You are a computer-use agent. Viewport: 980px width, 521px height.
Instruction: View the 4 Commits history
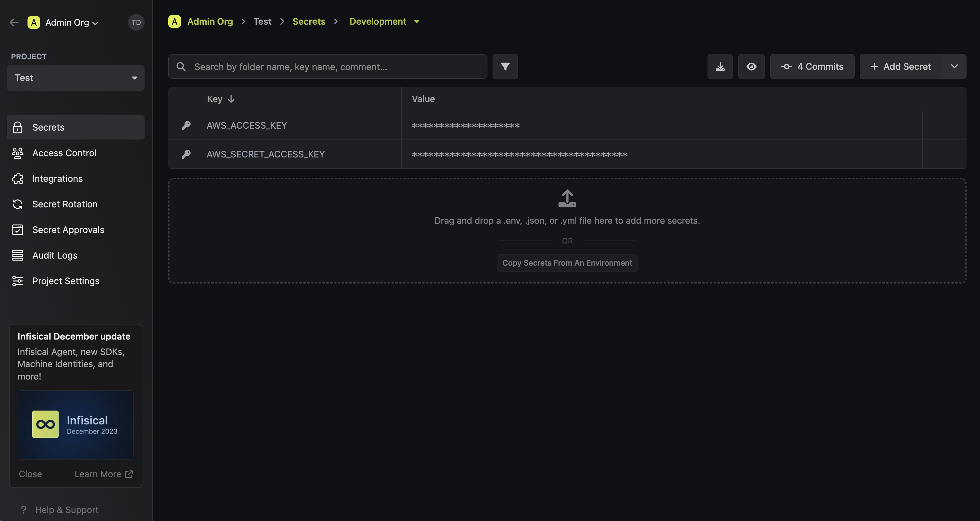(812, 67)
